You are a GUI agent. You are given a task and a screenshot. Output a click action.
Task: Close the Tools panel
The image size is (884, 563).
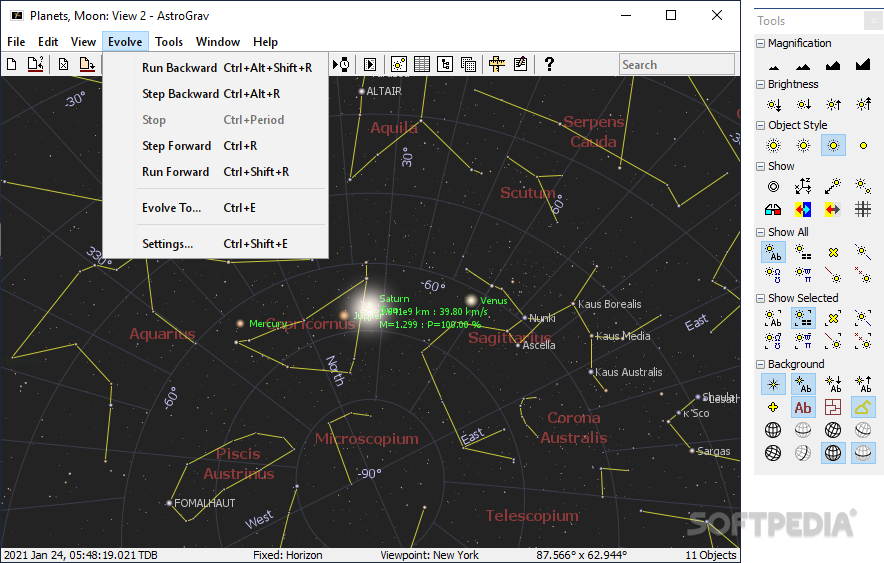(873, 21)
